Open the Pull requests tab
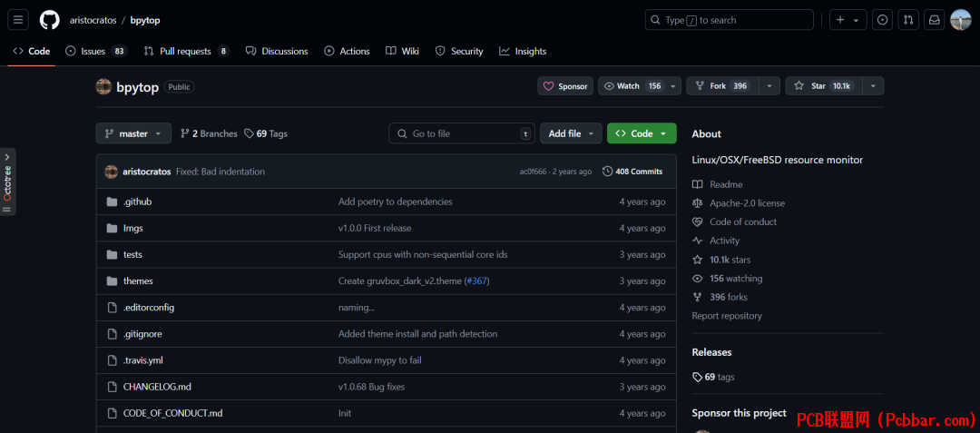The image size is (980, 433). point(186,51)
